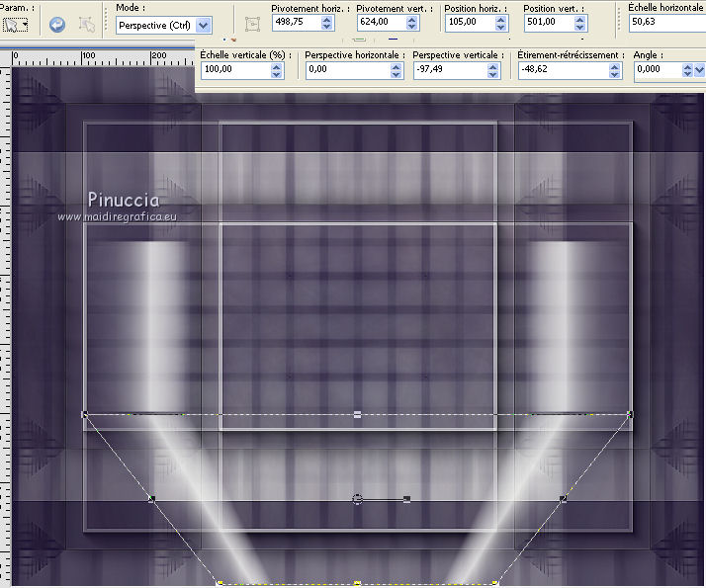This screenshot has height=588, width=706.
Task: Decrease Pivotement vert. with the down arrow
Action: 411,26
